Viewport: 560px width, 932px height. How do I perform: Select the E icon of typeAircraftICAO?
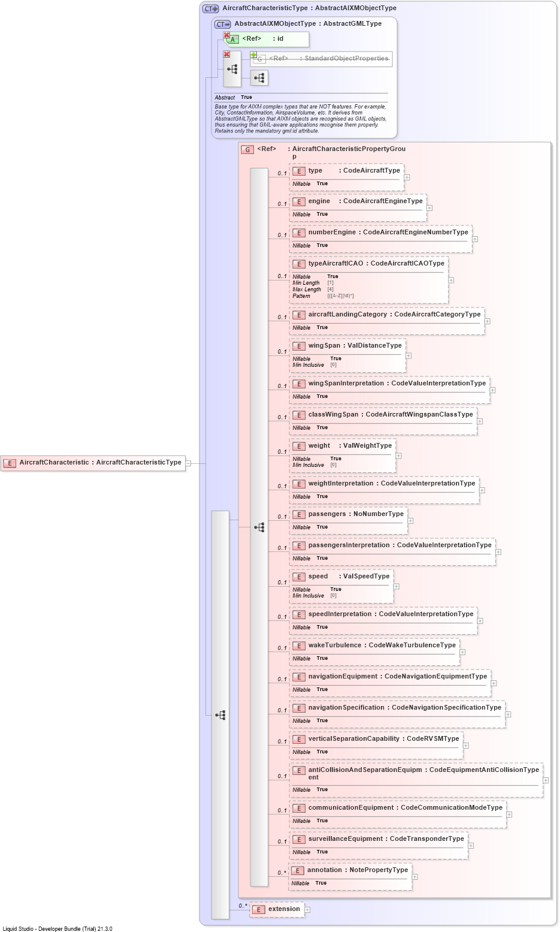tap(299, 264)
